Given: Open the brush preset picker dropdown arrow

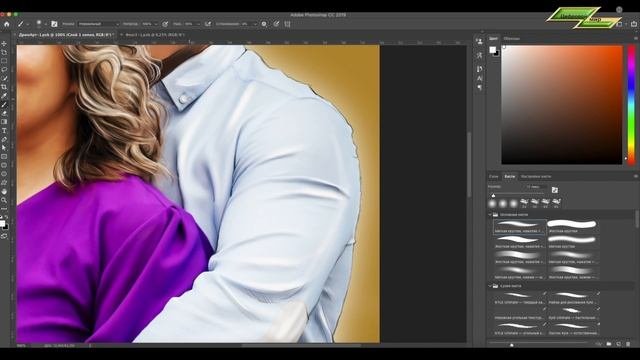Looking at the screenshot, I should 45,24.
